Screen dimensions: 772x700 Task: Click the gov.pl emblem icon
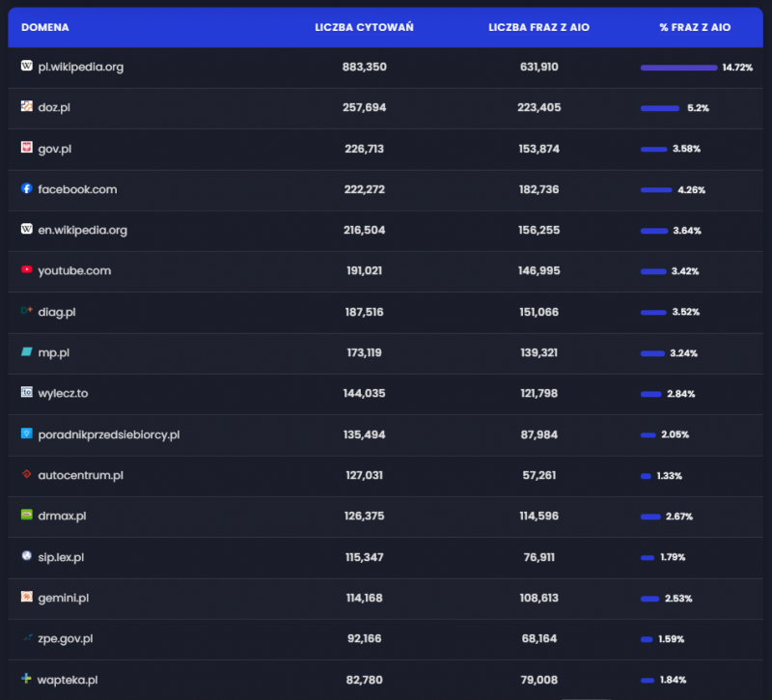pos(27,148)
